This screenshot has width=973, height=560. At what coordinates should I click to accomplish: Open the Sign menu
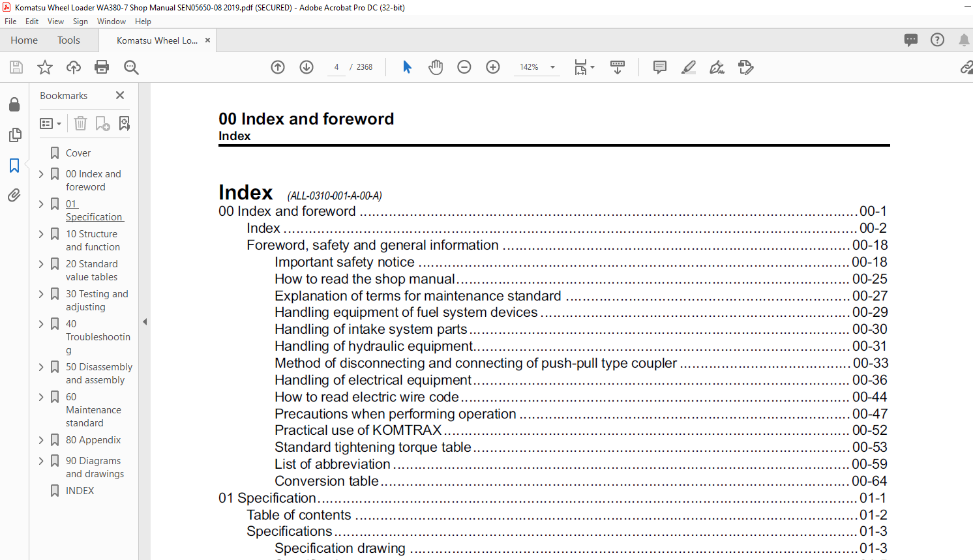click(80, 22)
